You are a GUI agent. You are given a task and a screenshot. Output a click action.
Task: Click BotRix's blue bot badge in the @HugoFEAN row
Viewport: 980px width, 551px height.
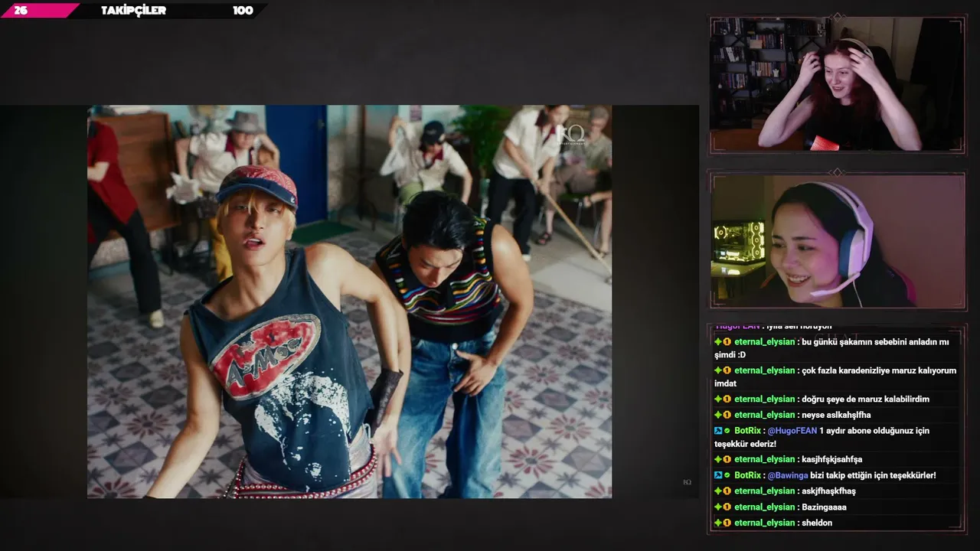(x=718, y=431)
